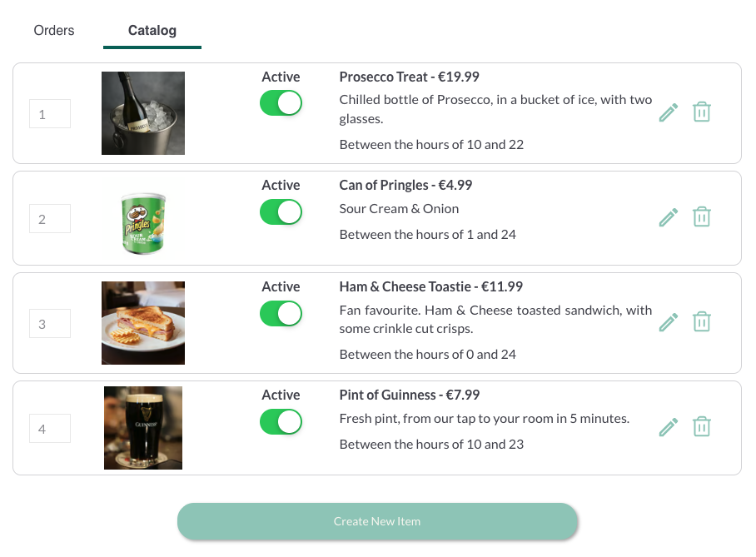The width and height of the screenshot is (756, 557).
Task: Click the Guinness order number box
Action: [49, 428]
